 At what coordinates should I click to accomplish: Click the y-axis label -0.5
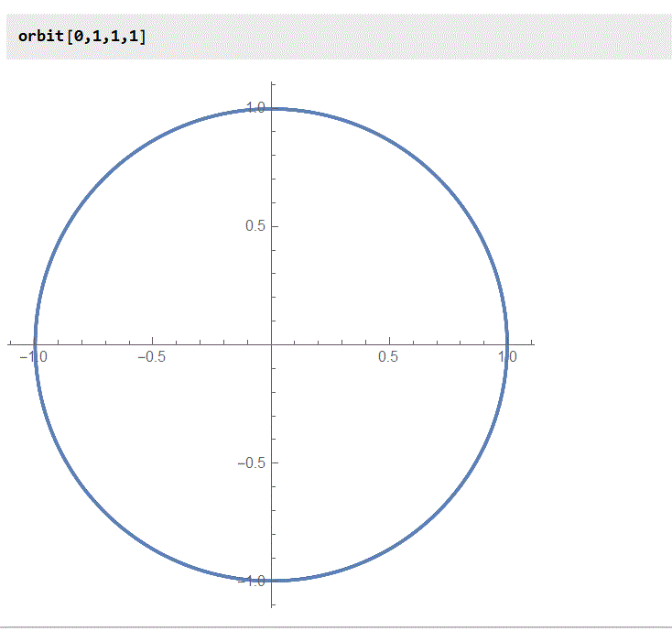[251, 463]
